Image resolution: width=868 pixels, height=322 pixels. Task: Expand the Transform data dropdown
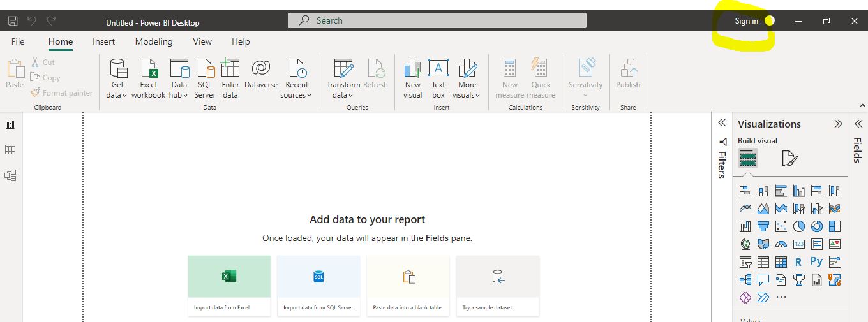coord(343,79)
